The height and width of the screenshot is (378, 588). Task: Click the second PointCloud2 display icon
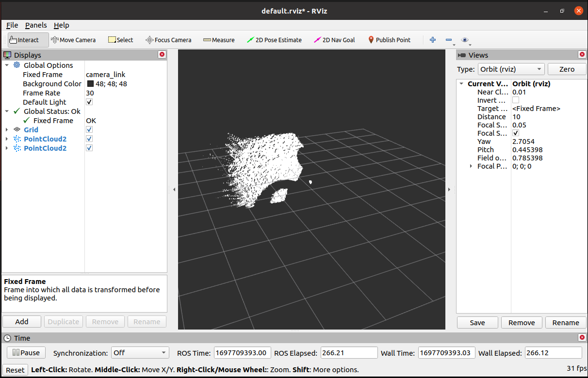point(17,148)
